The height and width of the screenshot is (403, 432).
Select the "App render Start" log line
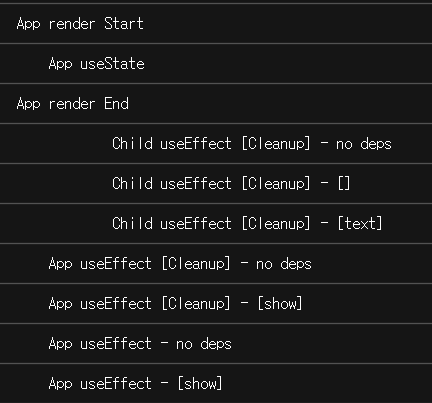click(x=216, y=24)
